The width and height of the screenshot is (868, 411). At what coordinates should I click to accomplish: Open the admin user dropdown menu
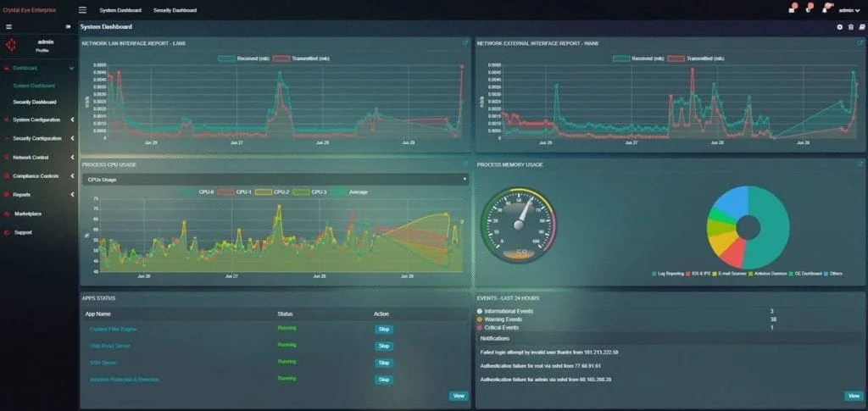(x=849, y=10)
